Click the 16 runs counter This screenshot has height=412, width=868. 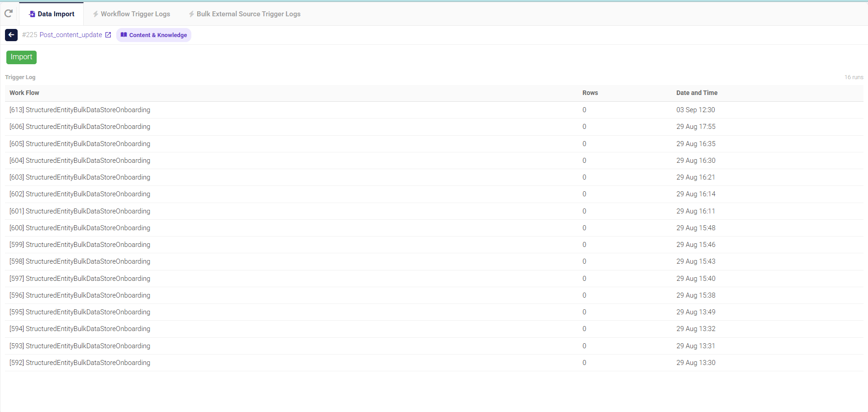[854, 77]
